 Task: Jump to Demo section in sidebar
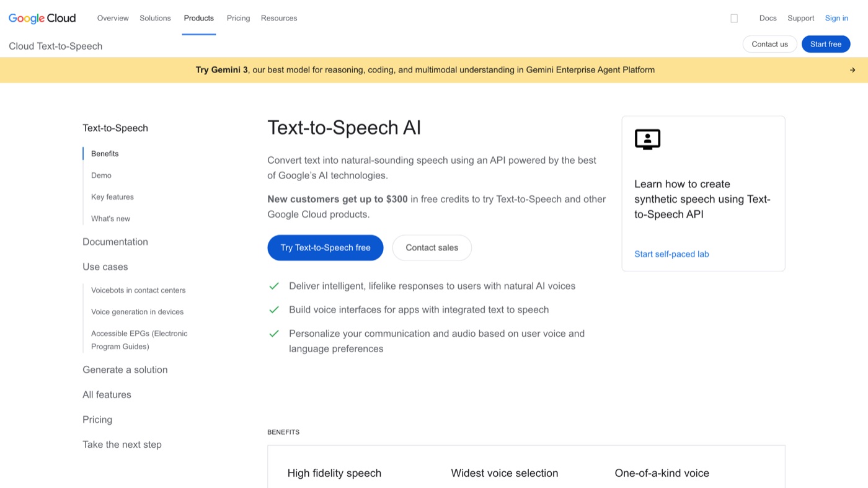click(101, 175)
